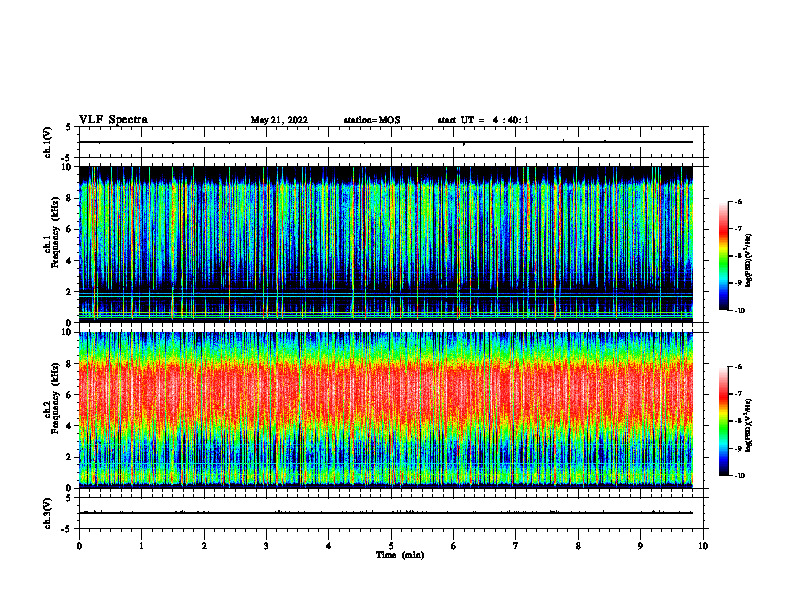Image resolution: width=792 pixels, height=612 pixels.
Task: Click time axis tick label "9"
Action: (640, 546)
